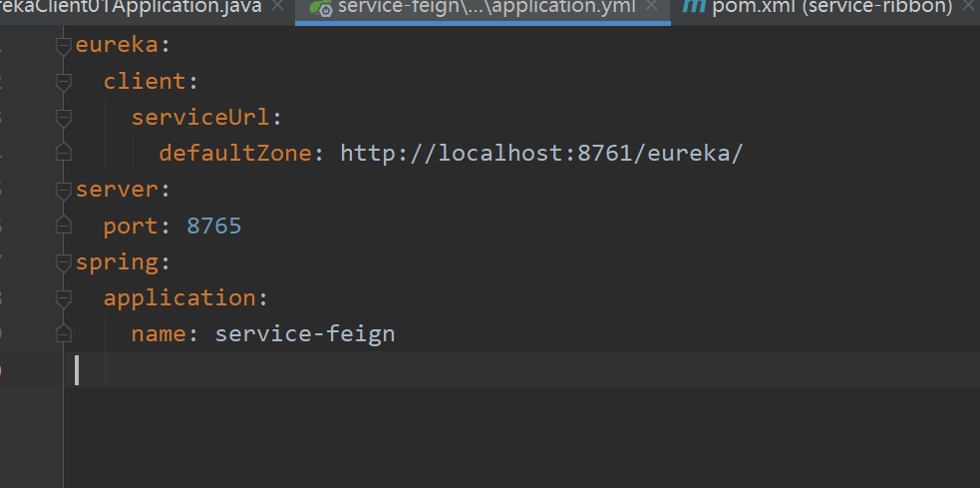Screen dimensions: 980x488
Task: Fold the server section
Action: pyautogui.click(x=65, y=190)
